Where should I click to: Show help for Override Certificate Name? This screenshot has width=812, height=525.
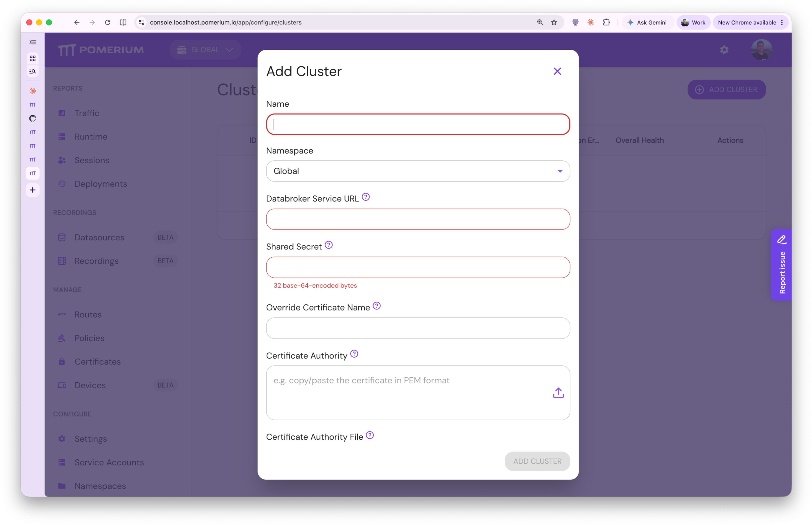377,306
